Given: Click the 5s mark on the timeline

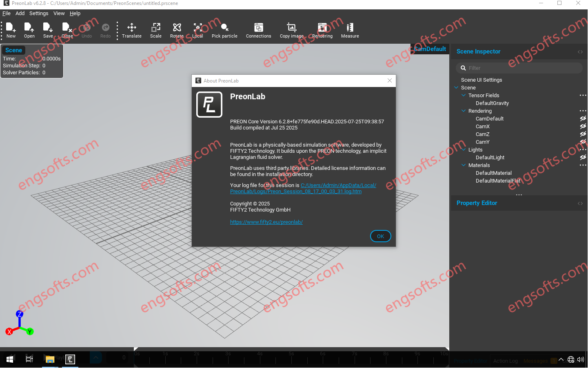Looking at the screenshot, I should click(x=291, y=354).
